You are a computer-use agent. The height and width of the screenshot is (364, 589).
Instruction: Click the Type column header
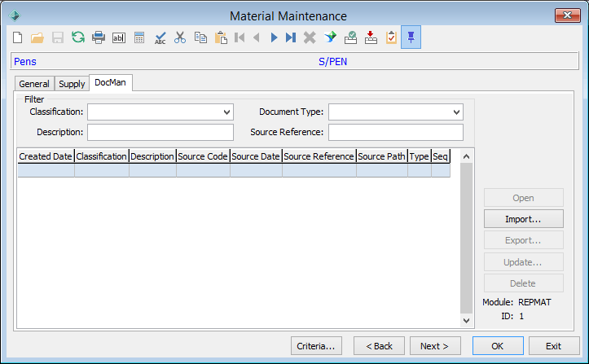click(x=420, y=156)
